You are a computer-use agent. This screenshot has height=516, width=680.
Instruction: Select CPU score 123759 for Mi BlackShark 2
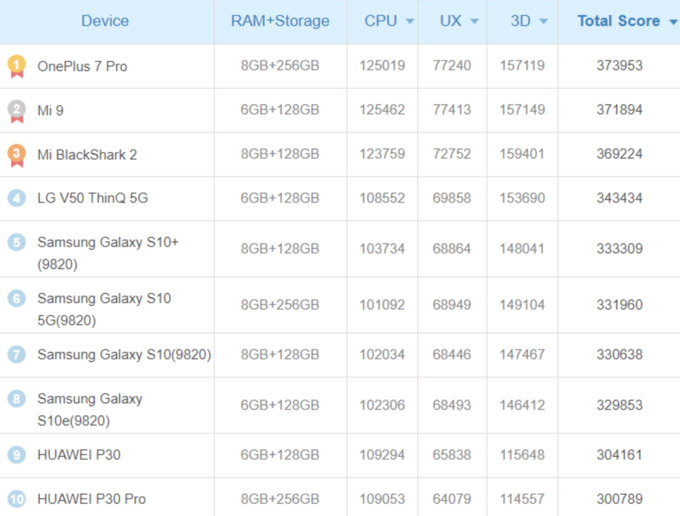pos(382,154)
